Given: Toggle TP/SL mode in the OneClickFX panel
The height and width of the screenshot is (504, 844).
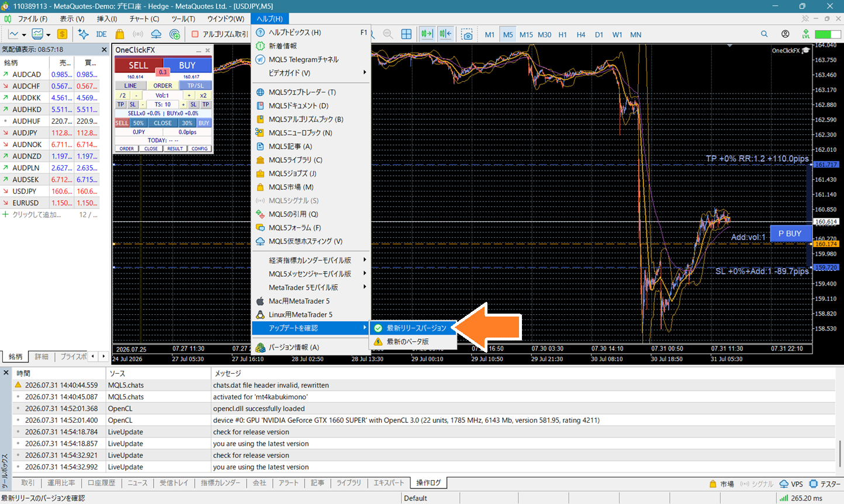Looking at the screenshot, I should click(x=196, y=86).
